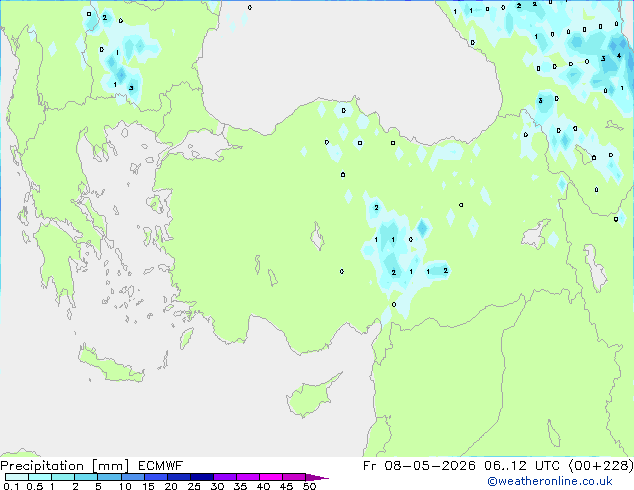The height and width of the screenshot is (490, 634).
Task: Click the (00+228) forecast hour label
Action: (601, 466)
